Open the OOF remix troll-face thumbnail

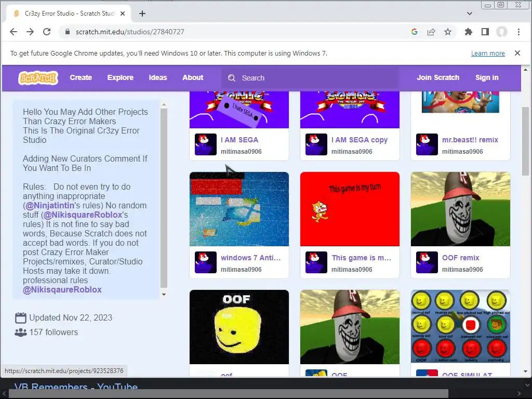460,209
